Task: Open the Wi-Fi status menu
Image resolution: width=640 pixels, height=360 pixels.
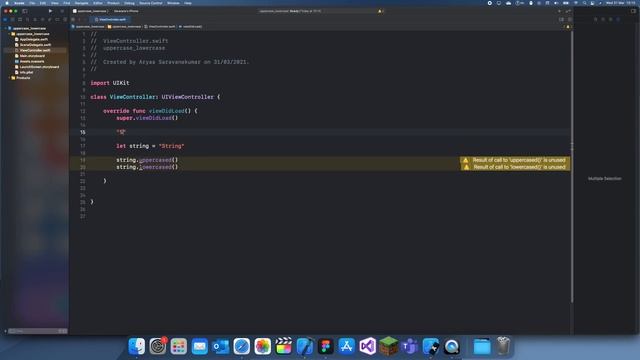Action: pos(576,3)
